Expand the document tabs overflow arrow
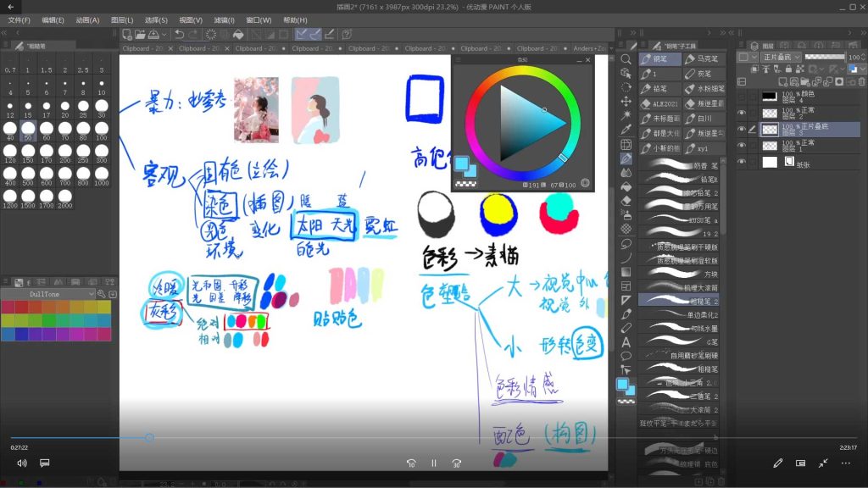Screen dimensions: 868x488 (x=611, y=48)
